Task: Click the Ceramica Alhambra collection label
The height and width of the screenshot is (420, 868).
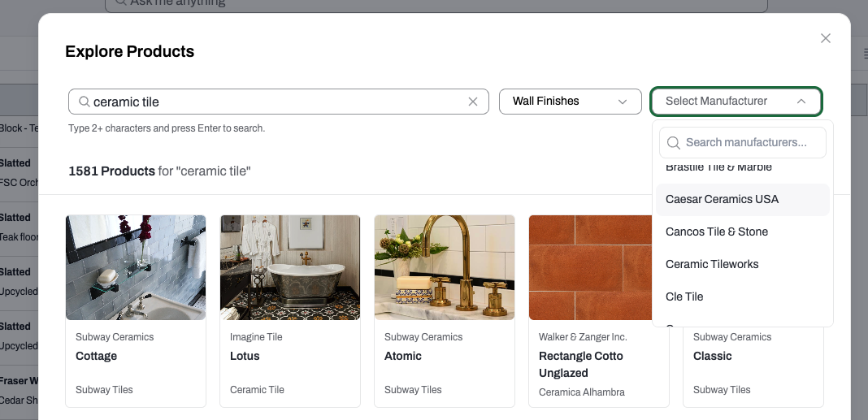Action: (582, 392)
